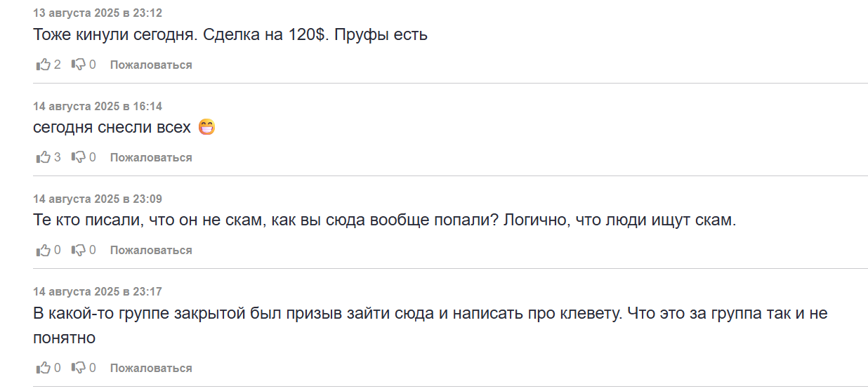Viewport: 868px width, 391px height.
Task: Click the timestamp 14 августа 2025 в 23:09
Action: (98, 199)
